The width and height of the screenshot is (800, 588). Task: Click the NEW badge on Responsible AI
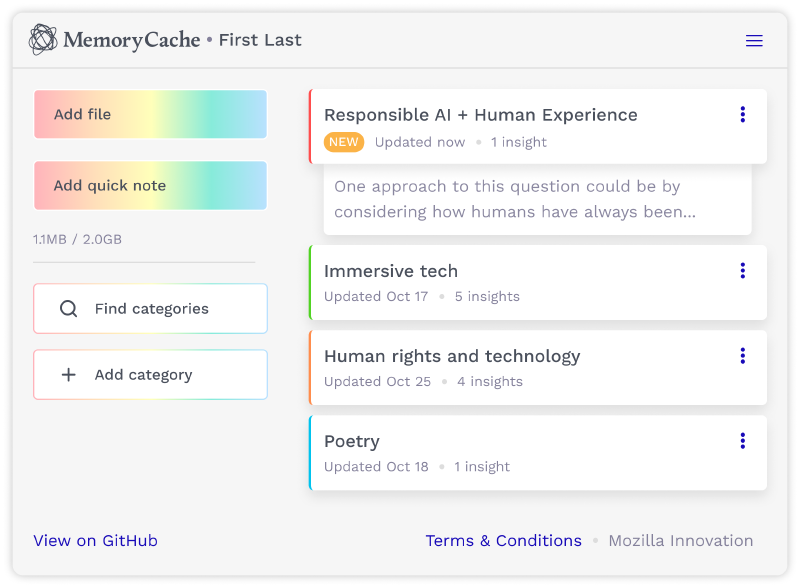click(344, 142)
